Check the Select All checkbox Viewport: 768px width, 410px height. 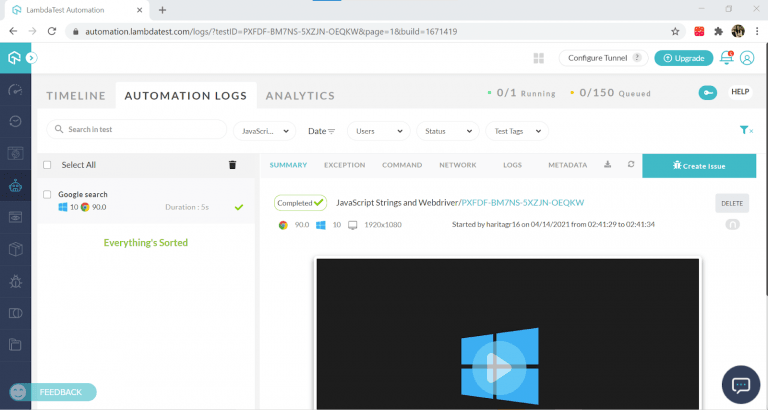click(47, 165)
